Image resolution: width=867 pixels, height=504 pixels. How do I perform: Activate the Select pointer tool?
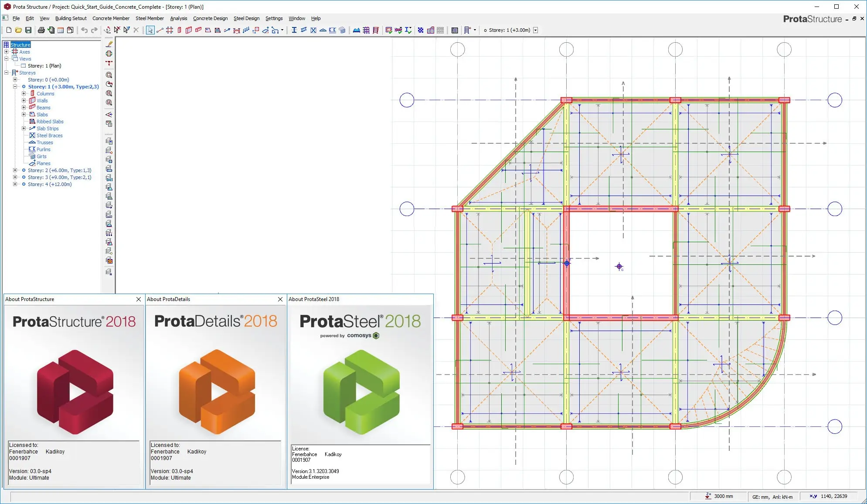tap(150, 30)
